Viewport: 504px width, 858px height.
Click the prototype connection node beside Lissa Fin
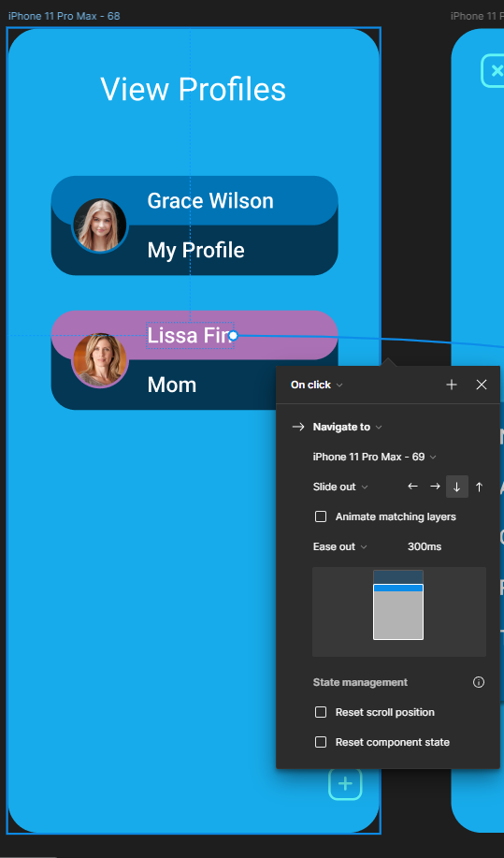click(x=233, y=335)
